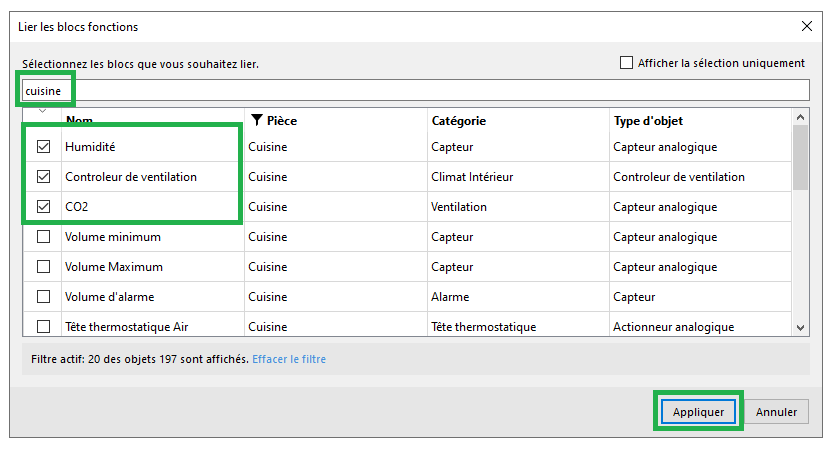Uncheck the Controleur de ventilation checkbox
The height and width of the screenshot is (455, 833).
pos(43,177)
